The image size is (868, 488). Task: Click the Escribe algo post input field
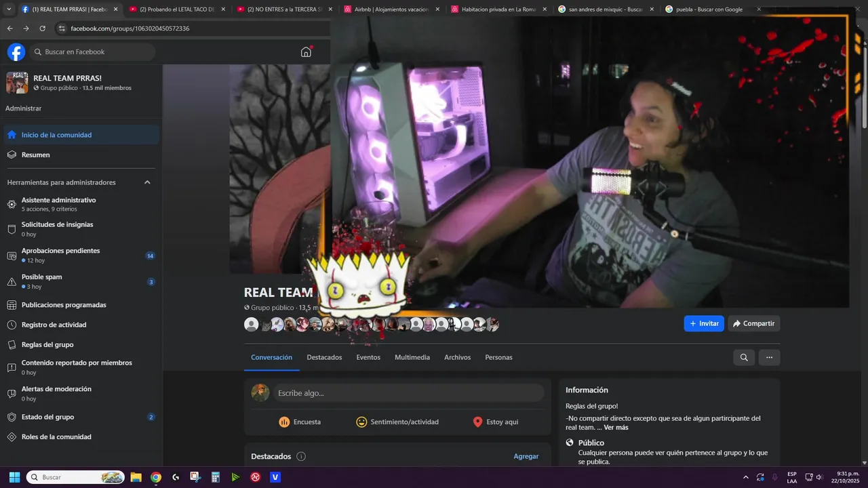point(408,393)
